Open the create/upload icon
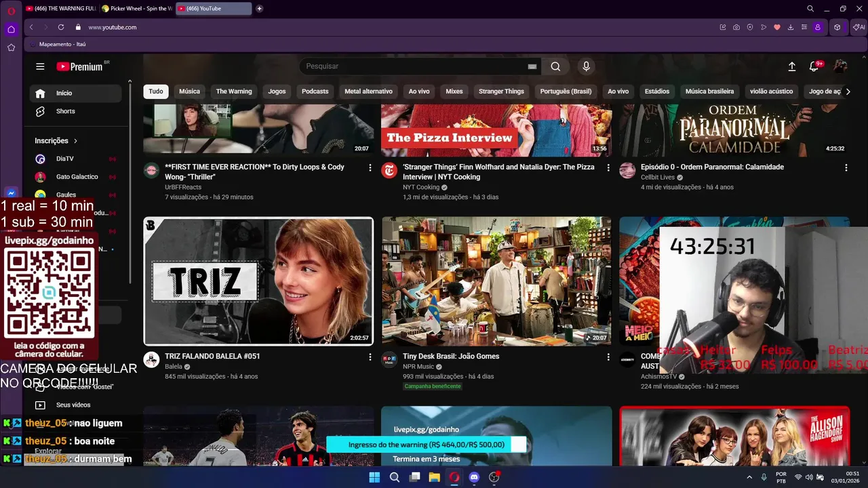 [791, 66]
